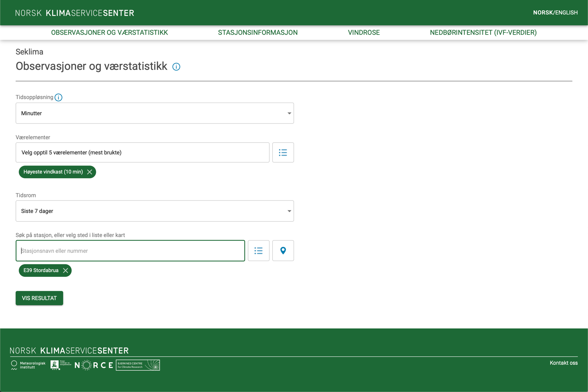
Task: Click the VIS RESULTAT button
Action: pyautogui.click(x=39, y=298)
